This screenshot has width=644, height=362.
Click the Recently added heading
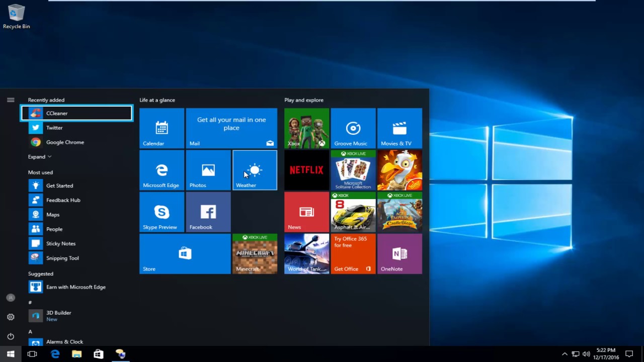point(46,100)
